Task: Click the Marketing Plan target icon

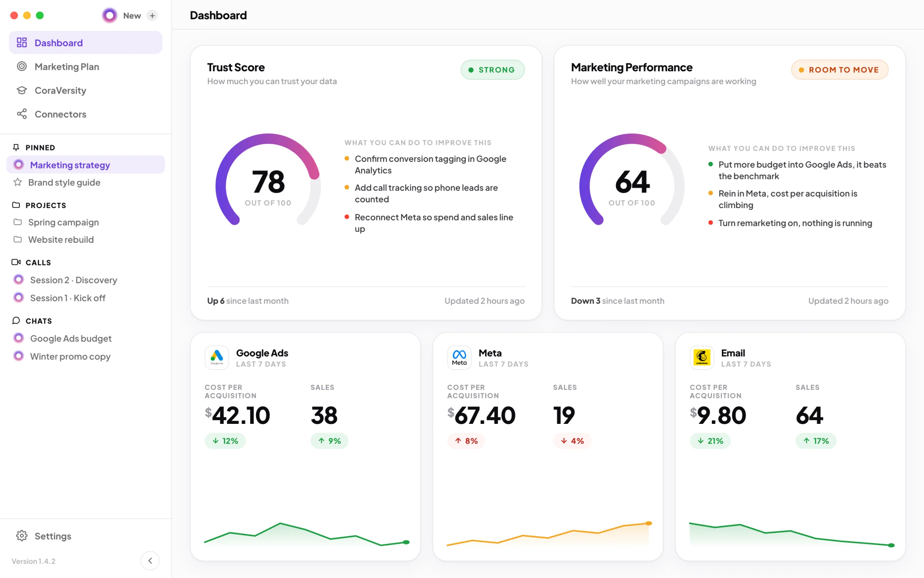Action: coord(22,66)
